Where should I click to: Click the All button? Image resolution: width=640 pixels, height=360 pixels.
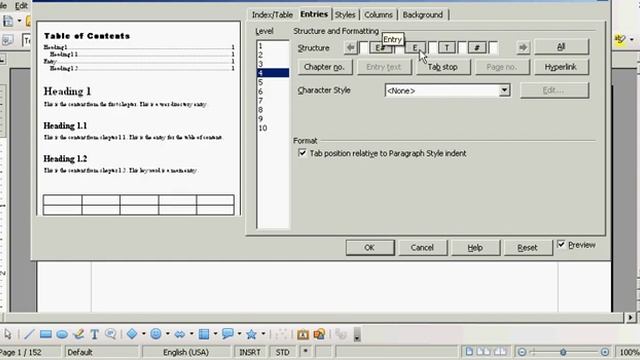point(561,47)
